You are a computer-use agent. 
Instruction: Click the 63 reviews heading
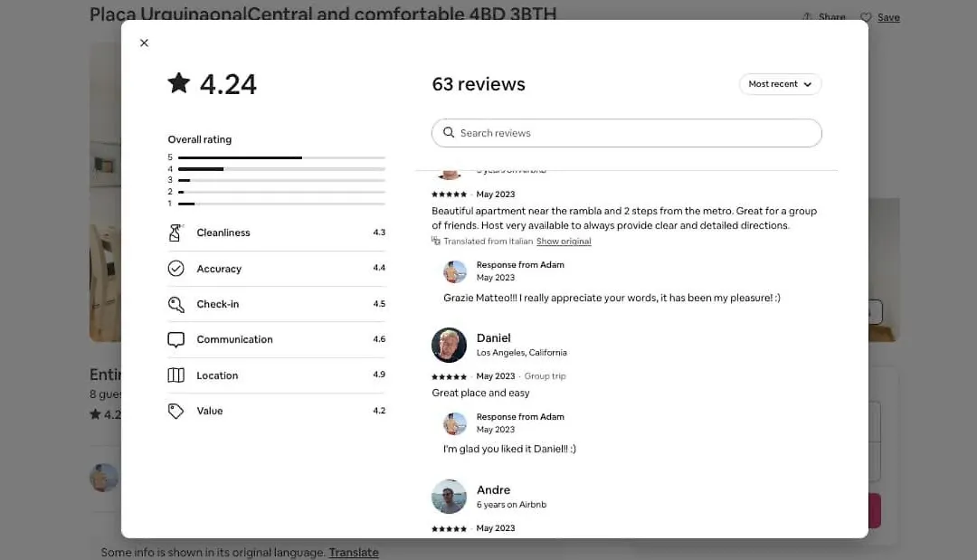(x=479, y=84)
